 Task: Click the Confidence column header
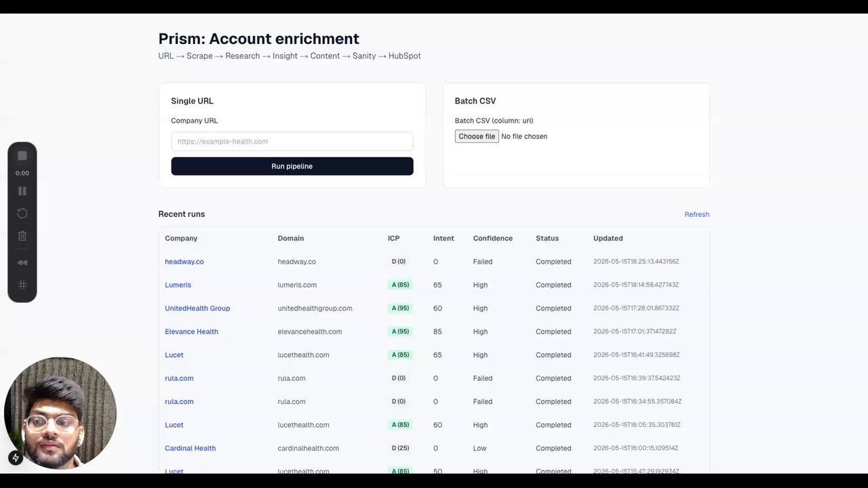click(x=493, y=239)
